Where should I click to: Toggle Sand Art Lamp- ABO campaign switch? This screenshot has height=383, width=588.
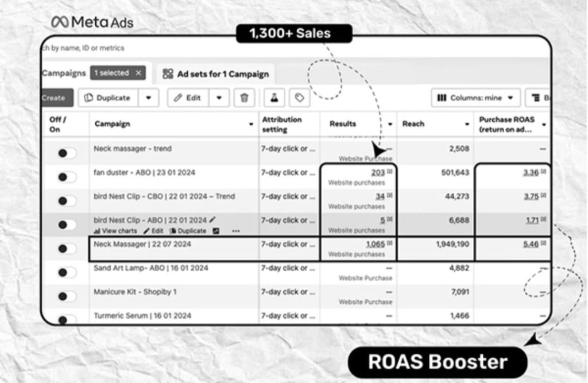coord(67,272)
